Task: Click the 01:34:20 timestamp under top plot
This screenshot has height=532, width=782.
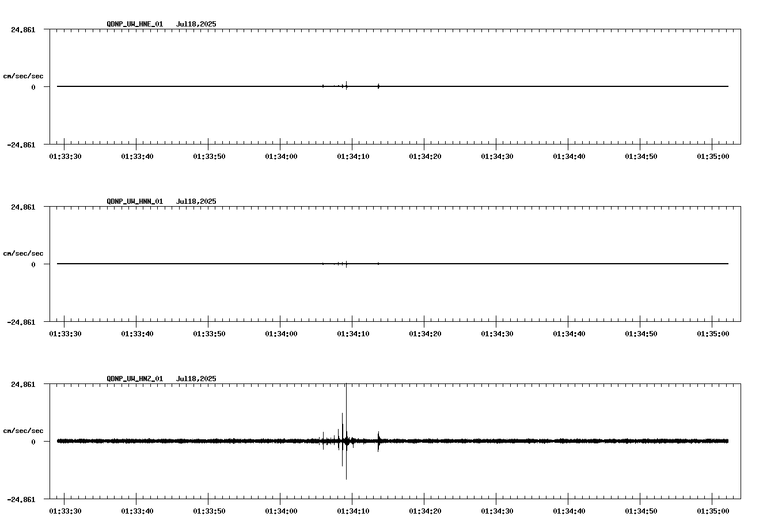Action: pyautogui.click(x=424, y=155)
